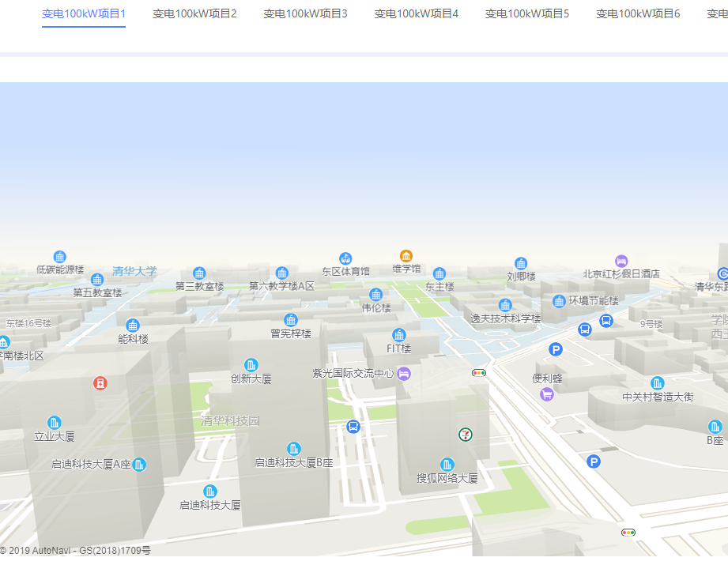Screen dimensions: 728x580
Task: Click the 北京红杉假日酒店 hotel icon
Action: tap(621, 261)
